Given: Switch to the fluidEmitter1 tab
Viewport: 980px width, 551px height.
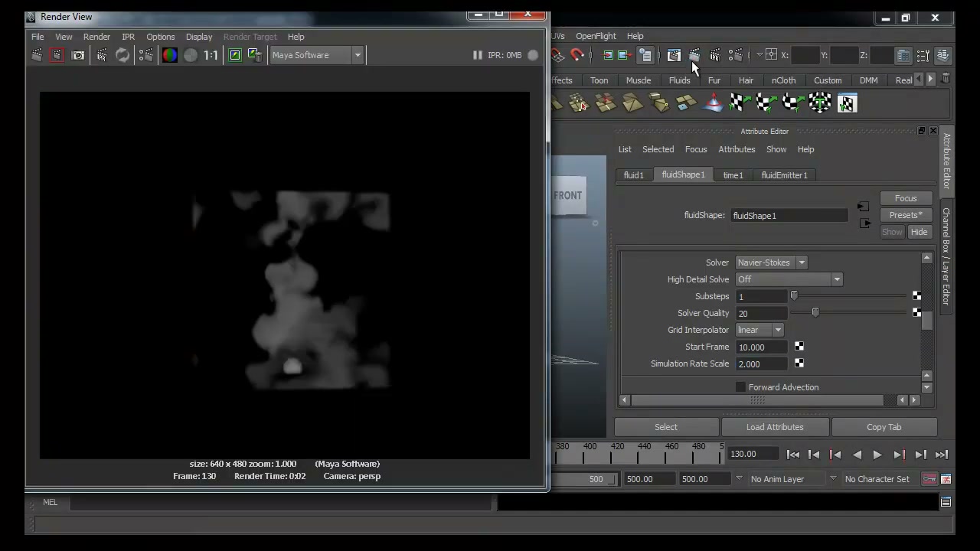Looking at the screenshot, I should click(x=784, y=175).
